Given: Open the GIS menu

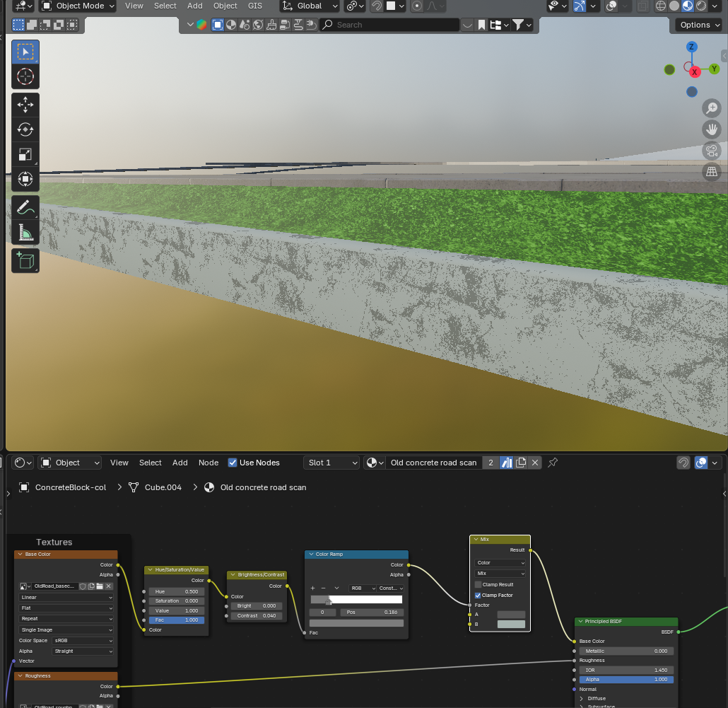Looking at the screenshot, I should pos(255,6).
